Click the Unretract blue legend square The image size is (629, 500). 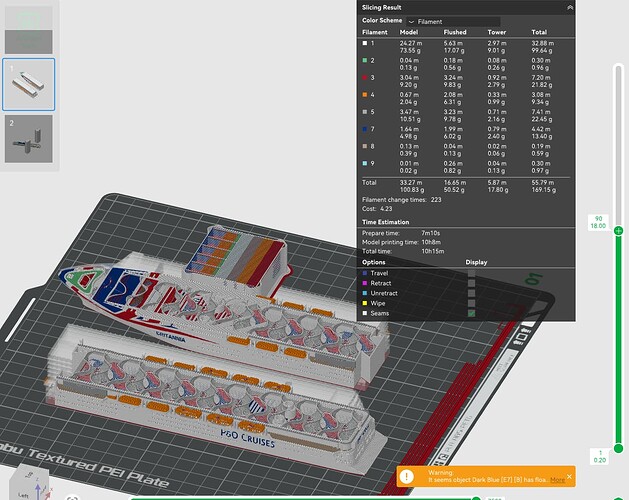click(365, 293)
